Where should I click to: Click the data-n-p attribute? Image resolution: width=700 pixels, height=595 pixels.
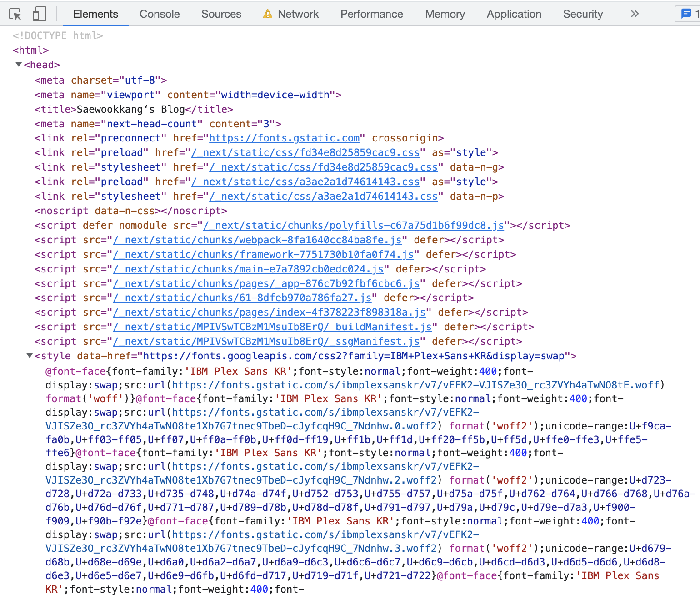pos(474,196)
